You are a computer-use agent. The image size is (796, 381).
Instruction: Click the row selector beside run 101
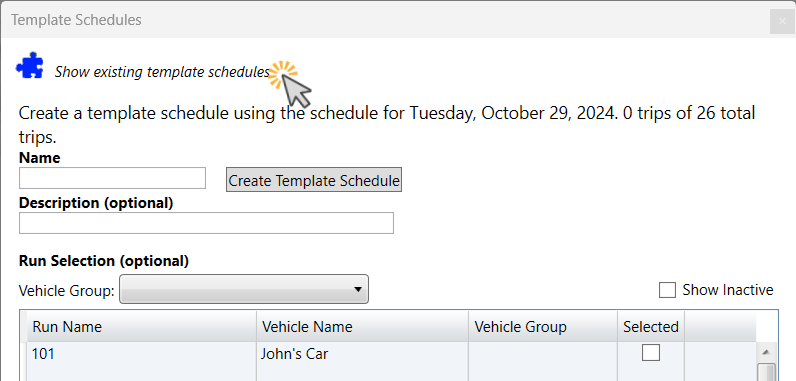[23, 361]
